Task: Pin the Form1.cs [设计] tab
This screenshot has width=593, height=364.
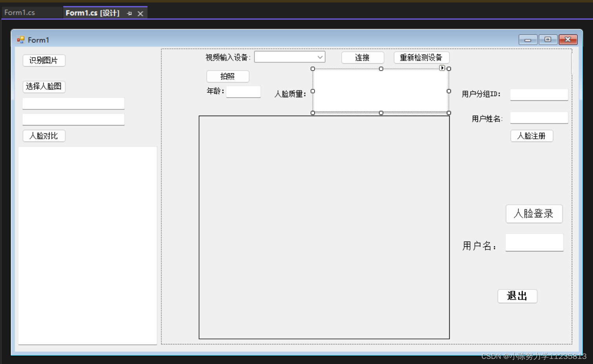Action: [x=130, y=13]
